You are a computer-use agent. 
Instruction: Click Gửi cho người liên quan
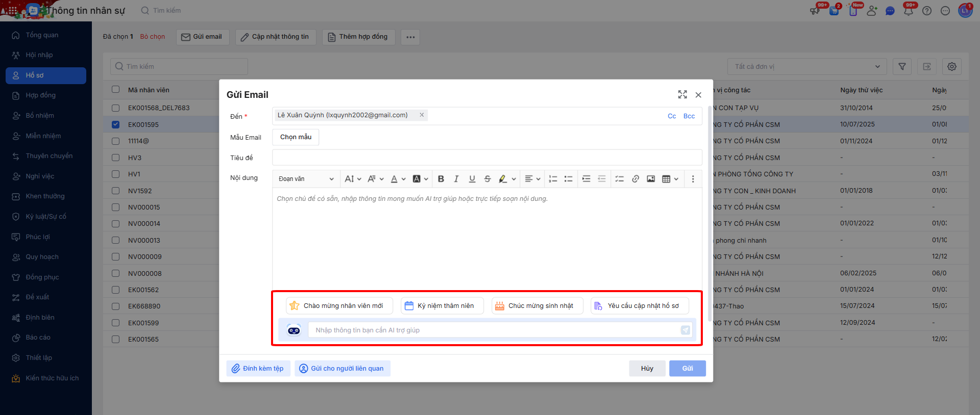(x=342, y=369)
